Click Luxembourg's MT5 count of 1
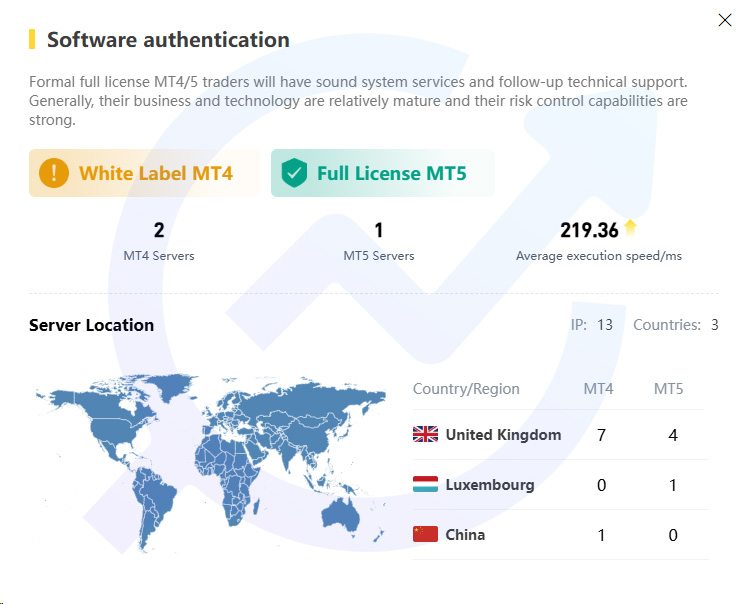The image size is (740, 604). 673,485
